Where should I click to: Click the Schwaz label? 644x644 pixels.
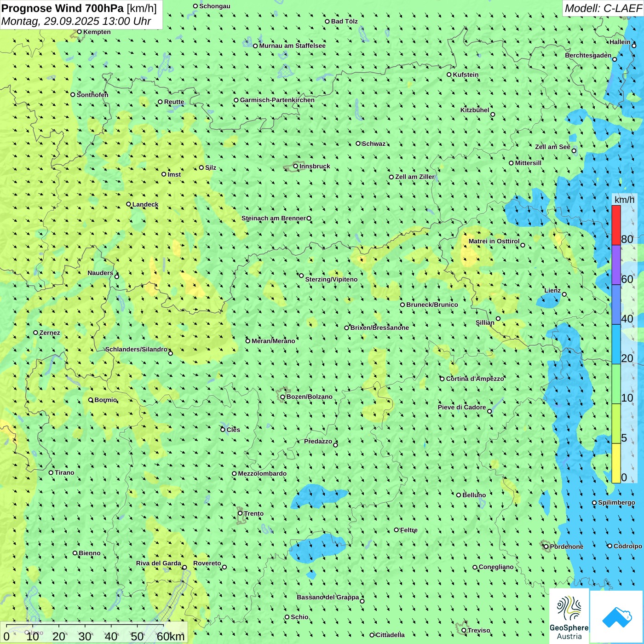374,144
